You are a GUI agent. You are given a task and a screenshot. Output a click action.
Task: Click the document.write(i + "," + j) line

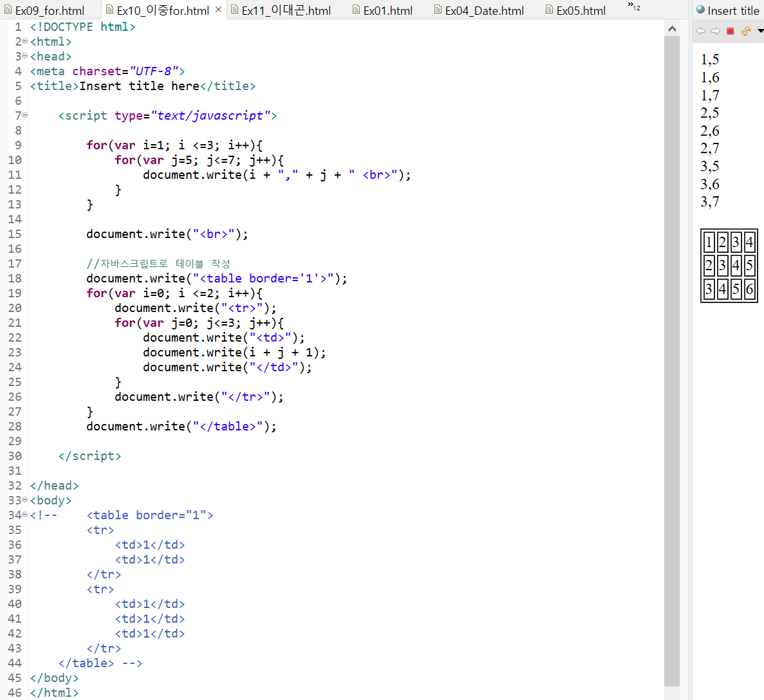(x=277, y=175)
